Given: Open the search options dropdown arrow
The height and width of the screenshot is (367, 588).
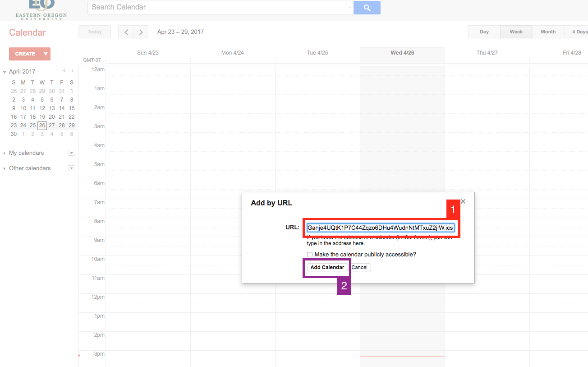Looking at the screenshot, I should pyautogui.click(x=349, y=8).
